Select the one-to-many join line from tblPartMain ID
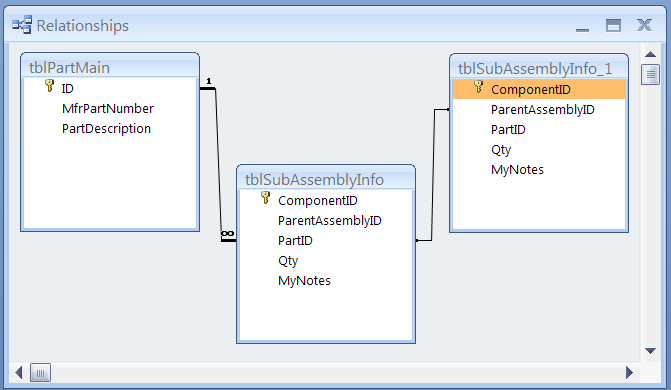 (x=218, y=165)
